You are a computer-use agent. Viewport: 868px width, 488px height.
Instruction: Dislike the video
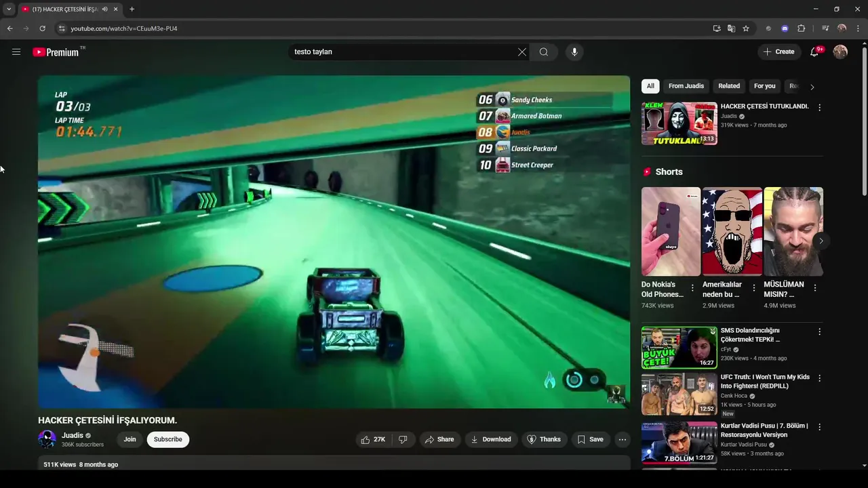coord(403,439)
